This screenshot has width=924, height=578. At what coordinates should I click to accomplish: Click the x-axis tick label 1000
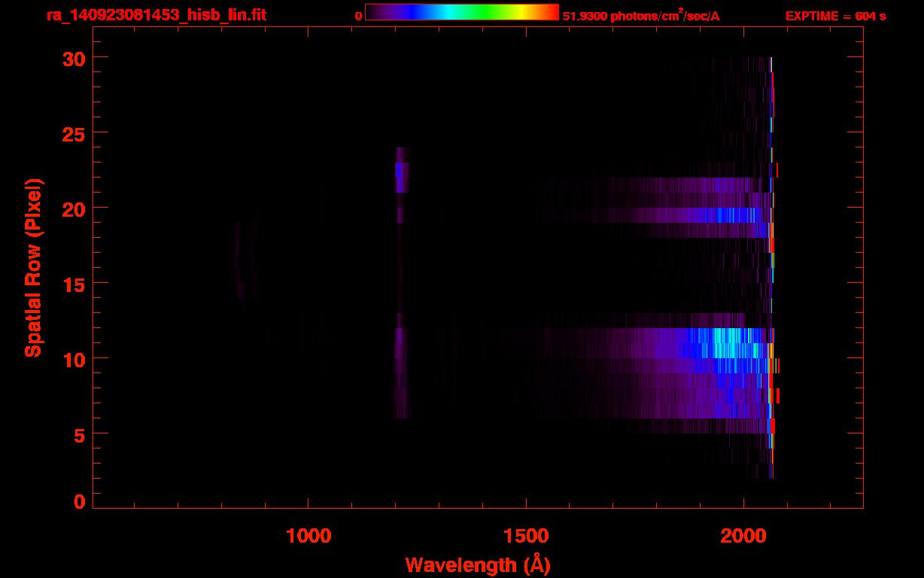click(309, 535)
